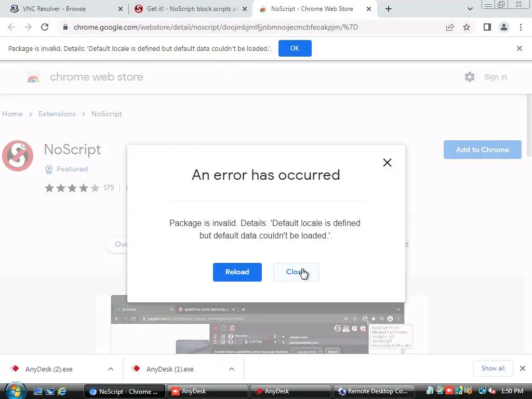Click the network tray icon
532x399 pixels.
tap(482, 391)
